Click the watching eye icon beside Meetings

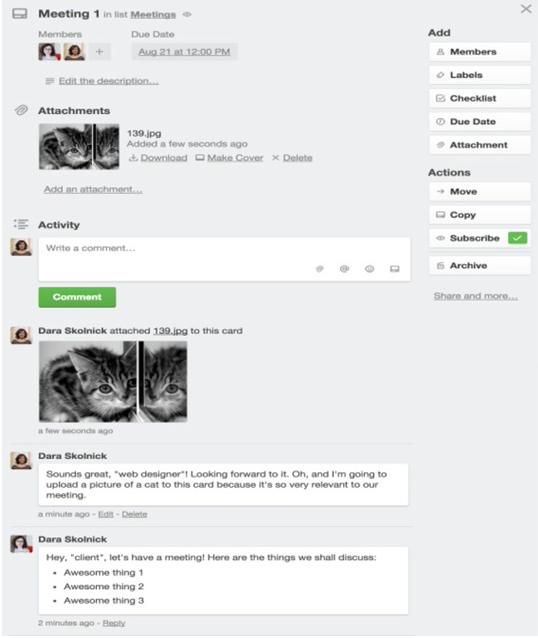[x=187, y=15]
